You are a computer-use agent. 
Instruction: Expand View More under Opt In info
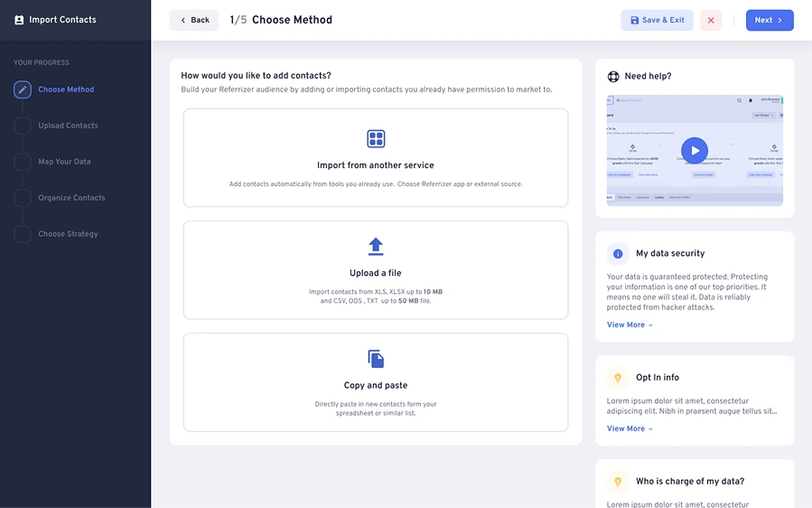[630, 428]
